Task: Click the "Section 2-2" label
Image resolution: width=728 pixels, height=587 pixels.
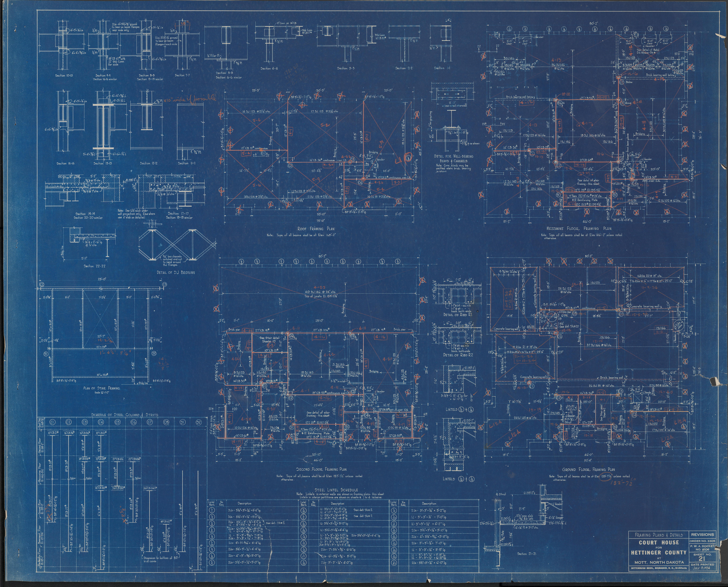Action: 404,68
